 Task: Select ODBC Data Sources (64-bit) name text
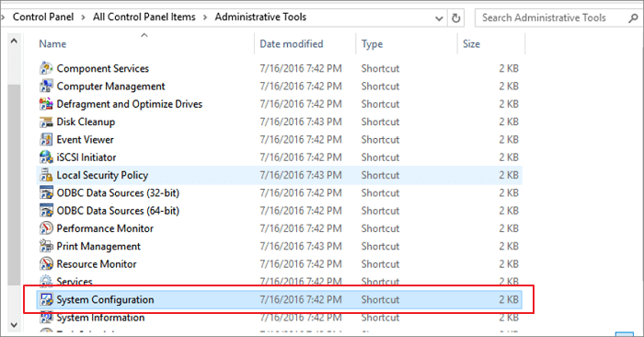pyautogui.click(x=118, y=211)
